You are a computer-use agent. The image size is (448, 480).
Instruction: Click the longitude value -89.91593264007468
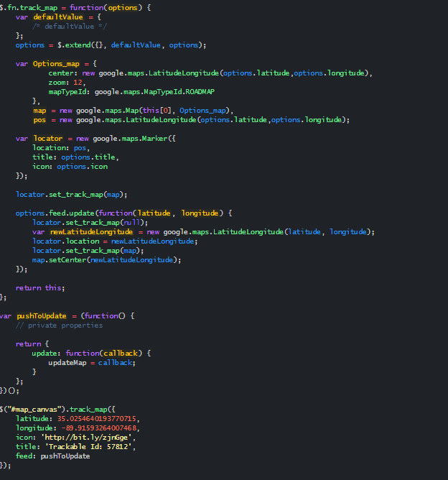coord(99,428)
